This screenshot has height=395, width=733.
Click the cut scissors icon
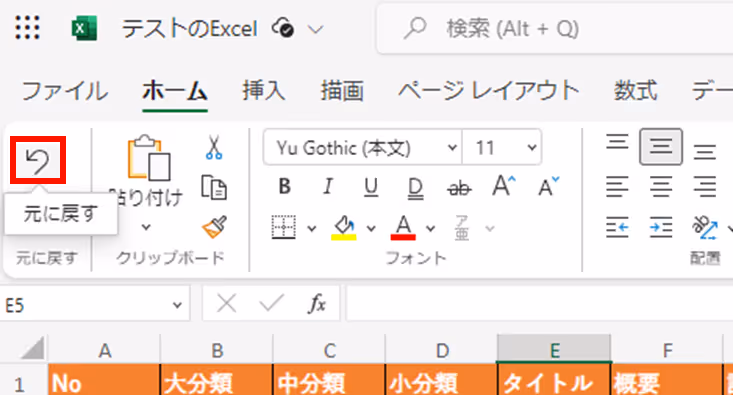tap(214, 147)
